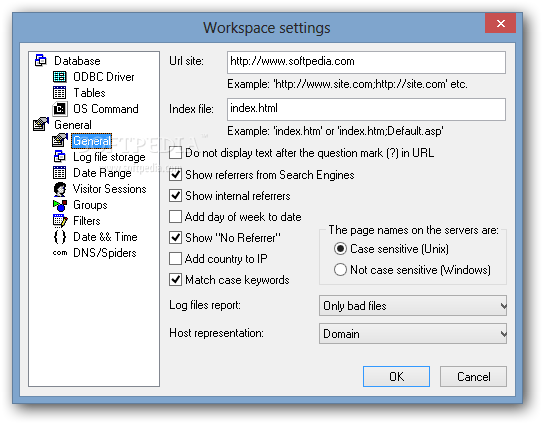Uncheck Show referrers from Search Engines
This screenshot has width=543, height=424.
tap(176, 175)
